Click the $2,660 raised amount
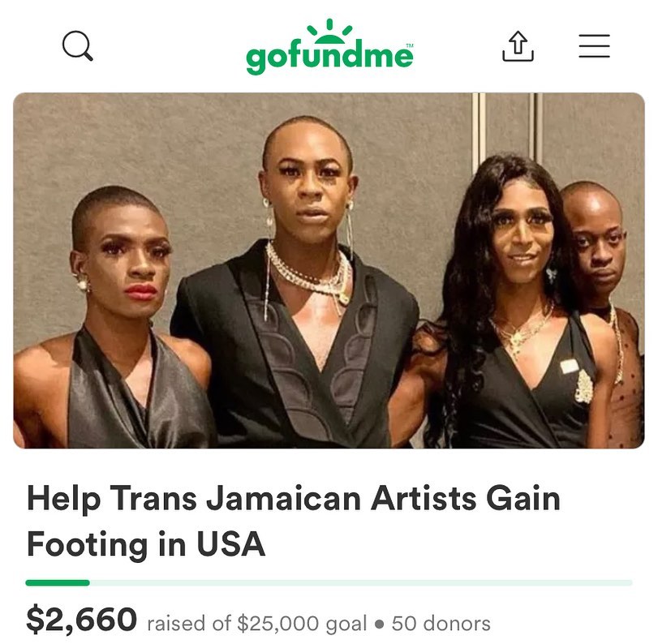The height and width of the screenshot is (644, 658). (x=81, y=619)
